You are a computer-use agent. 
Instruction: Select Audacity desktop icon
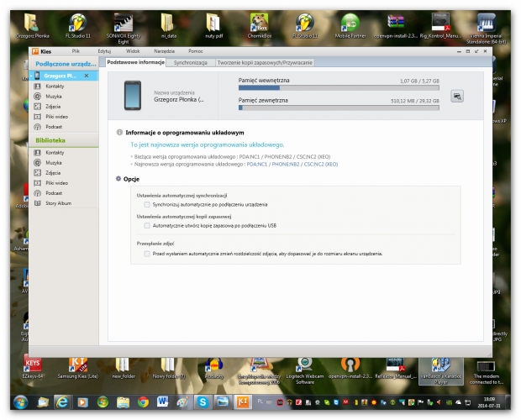click(x=214, y=369)
